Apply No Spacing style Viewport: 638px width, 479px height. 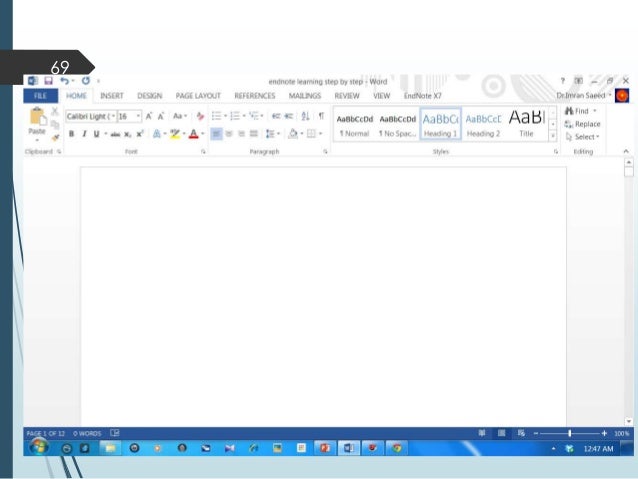(398, 124)
